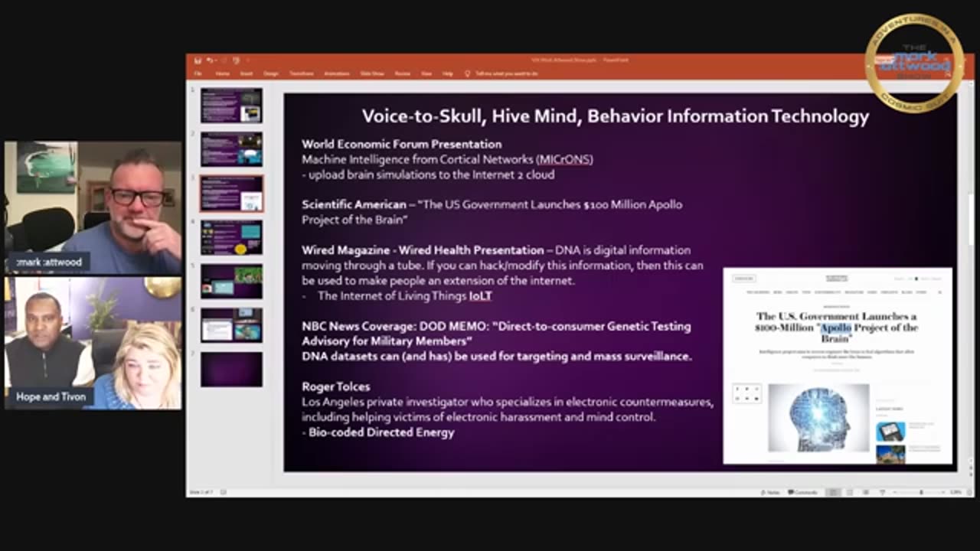
Task: Click the Tell me what you want to do box
Action: pyautogui.click(x=506, y=73)
